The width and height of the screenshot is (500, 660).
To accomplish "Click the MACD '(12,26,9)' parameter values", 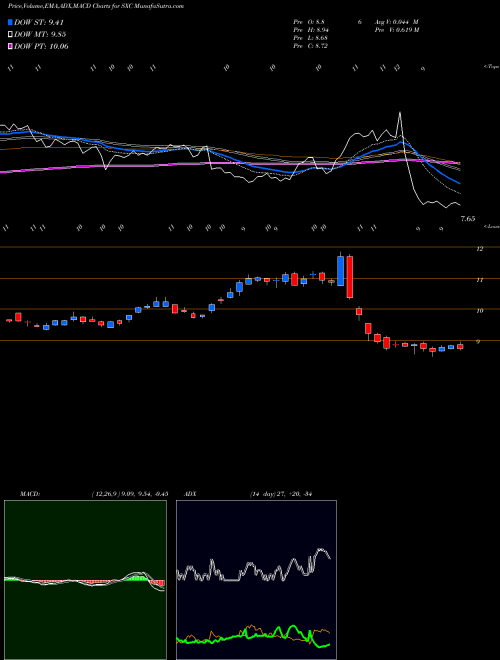I will (x=130, y=494).
